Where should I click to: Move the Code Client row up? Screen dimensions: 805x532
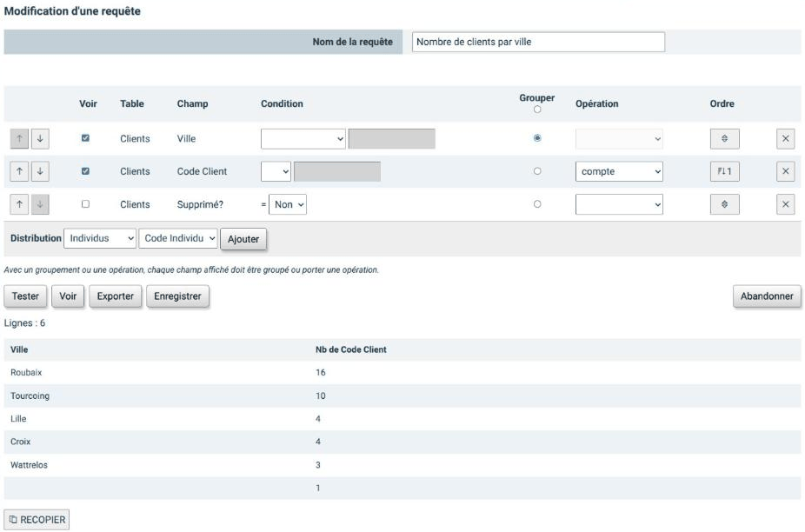(x=19, y=171)
